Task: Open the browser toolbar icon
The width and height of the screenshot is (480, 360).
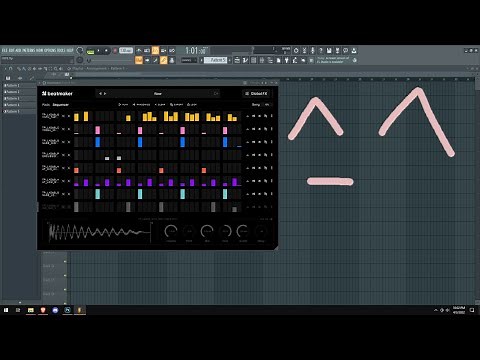Action: click(x=270, y=60)
